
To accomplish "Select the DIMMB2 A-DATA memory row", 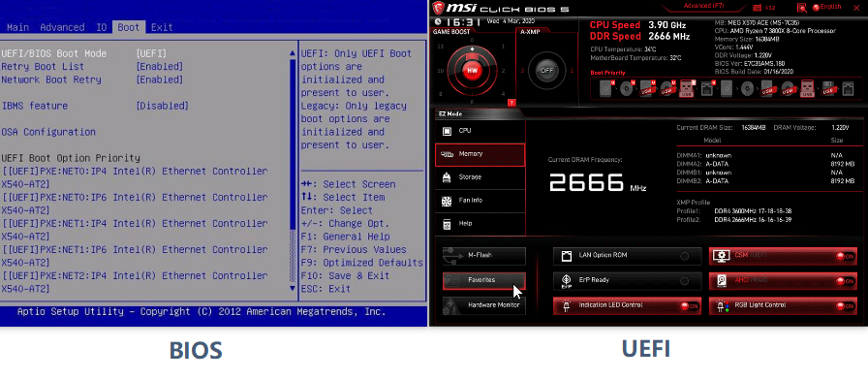I will click(x=766, y=181).
